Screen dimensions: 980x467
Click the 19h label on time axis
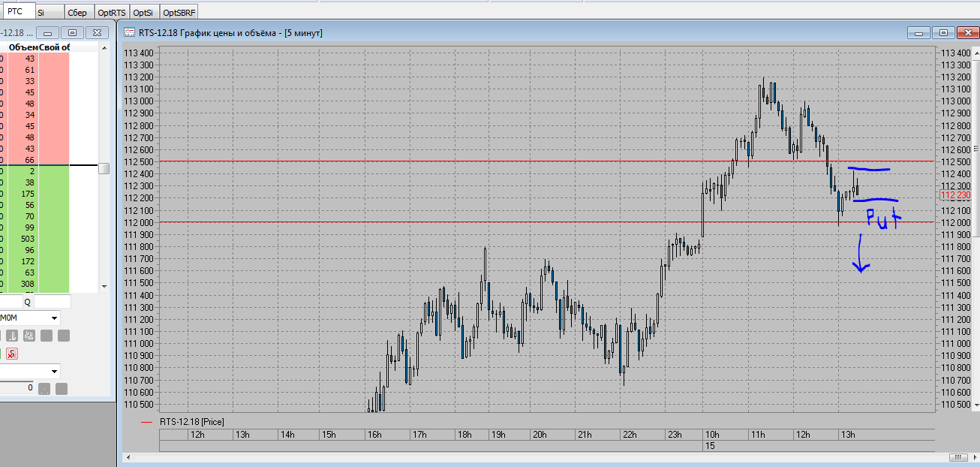(x=498, y=435)
